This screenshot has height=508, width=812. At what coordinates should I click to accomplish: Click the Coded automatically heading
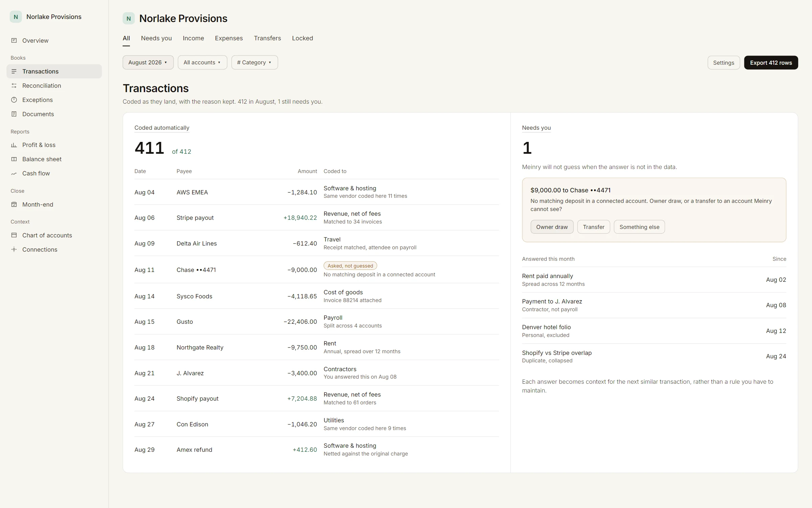pos(162,128)
